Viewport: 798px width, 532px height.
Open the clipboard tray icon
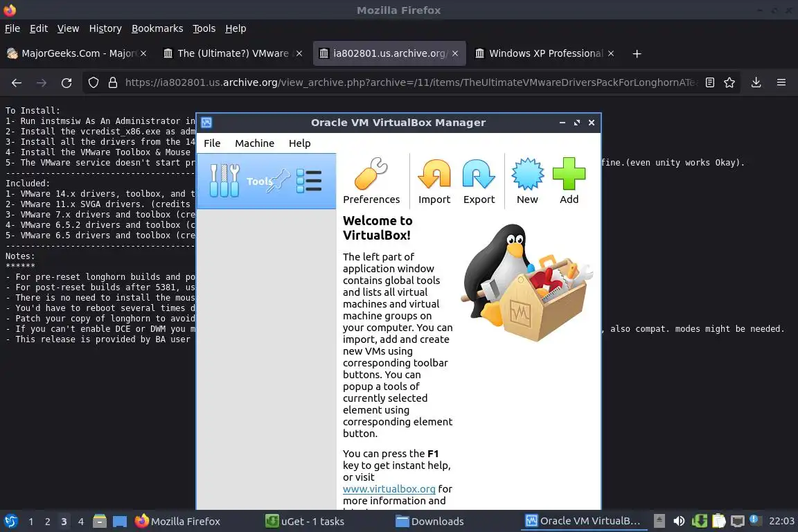[718, 521]
